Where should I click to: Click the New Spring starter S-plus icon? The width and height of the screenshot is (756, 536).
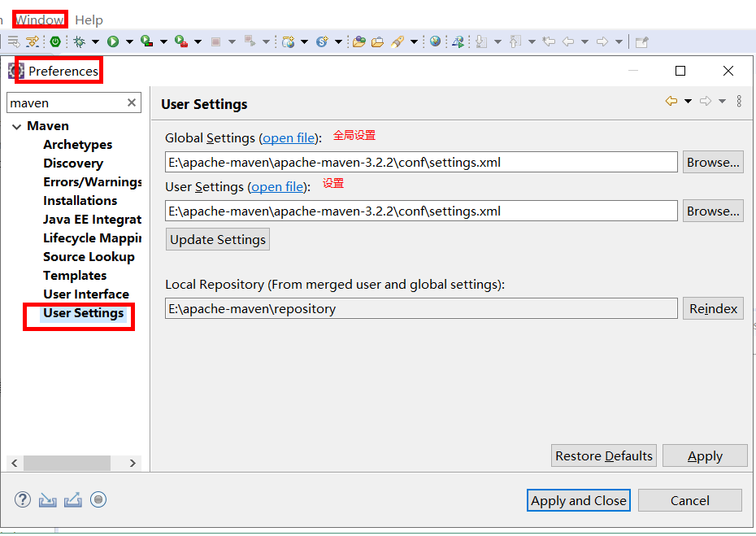322,42
